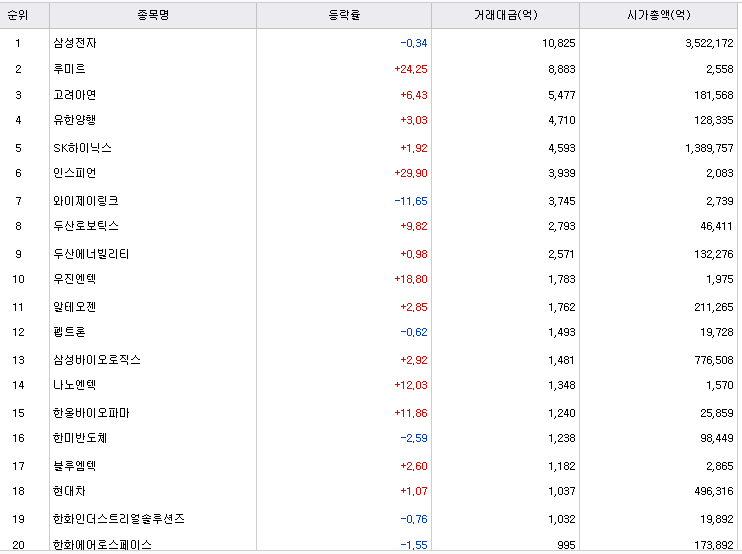Select stock name 두산에너빌리티
Viewport: 742px width, 554px height.
(x=91, y=254)
